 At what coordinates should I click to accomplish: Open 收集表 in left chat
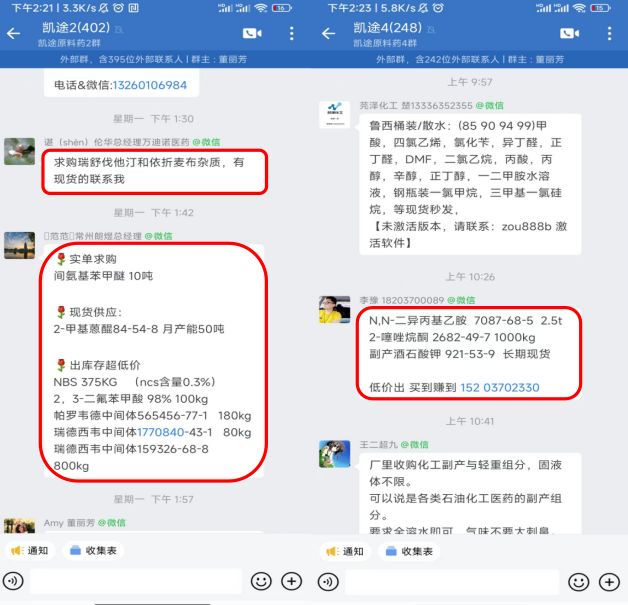pyautogui.click(x=93, y=551)
